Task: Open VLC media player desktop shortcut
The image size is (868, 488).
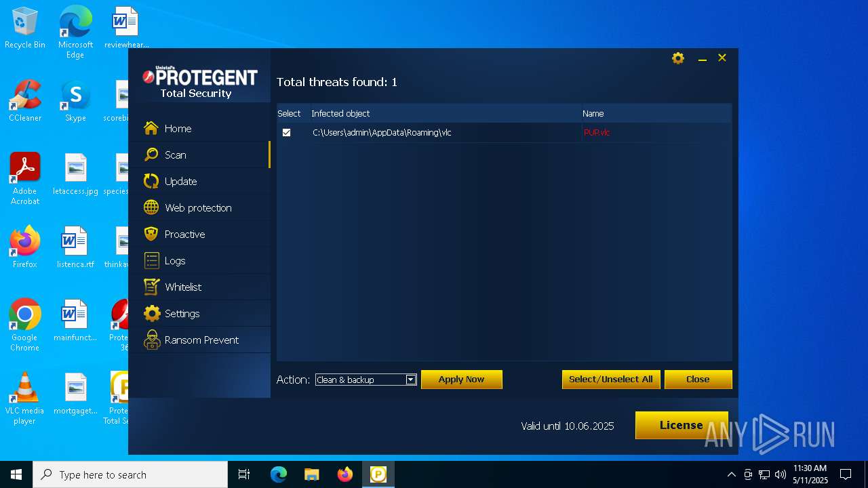Action: click(x=25, y=398)
